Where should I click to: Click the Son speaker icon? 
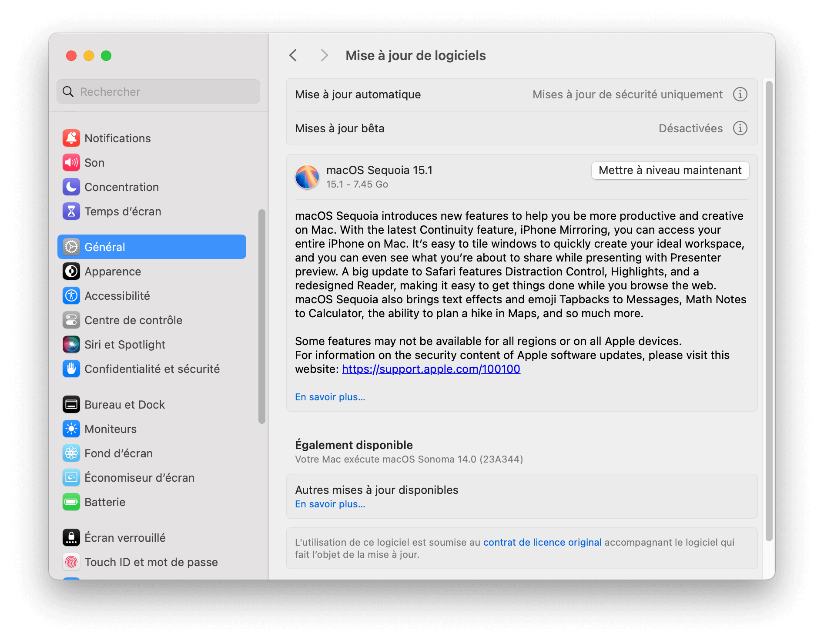[x=71, y=162]
